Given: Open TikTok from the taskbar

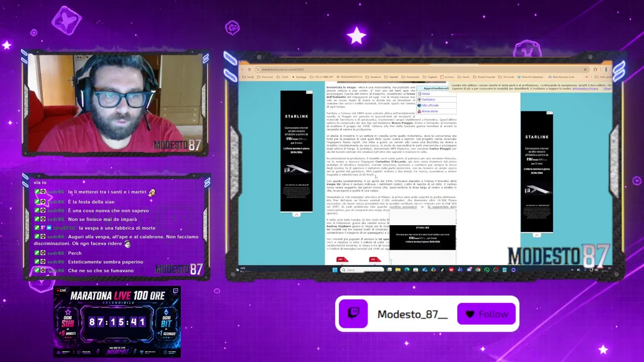Looking at the screenshot, I should click(442, 270).
